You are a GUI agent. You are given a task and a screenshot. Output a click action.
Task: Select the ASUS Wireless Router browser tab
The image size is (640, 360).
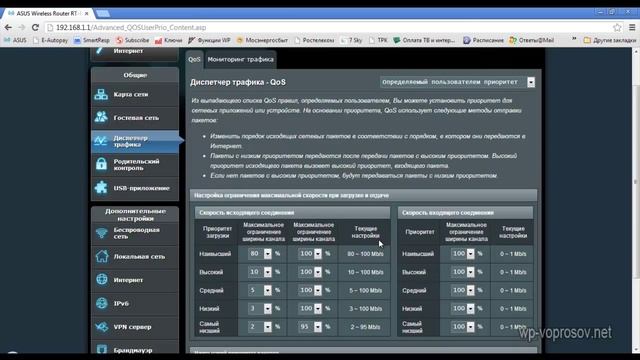pos(48,13)
